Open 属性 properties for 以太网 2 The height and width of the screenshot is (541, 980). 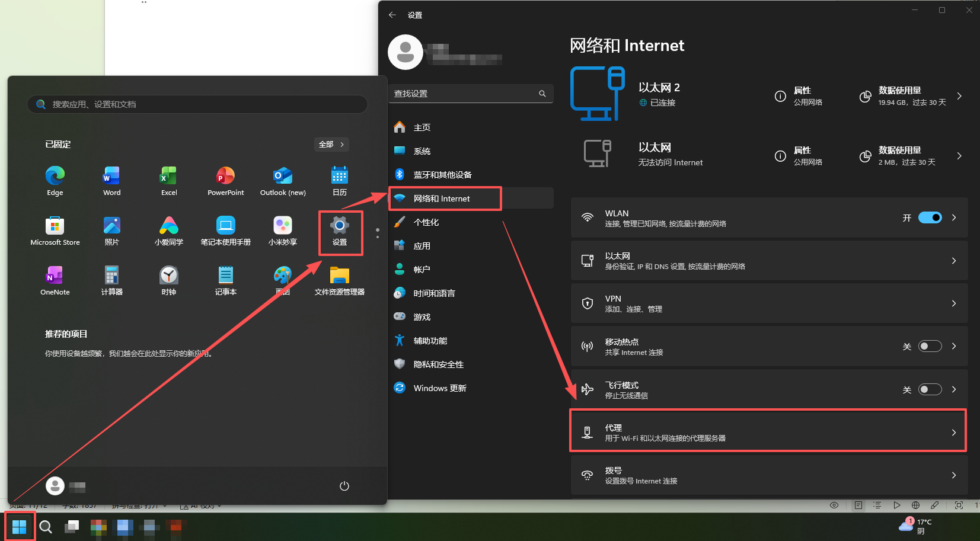coord(799,96)
